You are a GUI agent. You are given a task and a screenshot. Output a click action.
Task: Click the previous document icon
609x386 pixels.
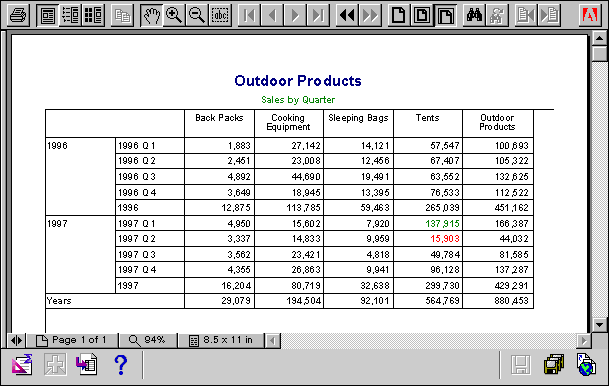coord(526,16)
